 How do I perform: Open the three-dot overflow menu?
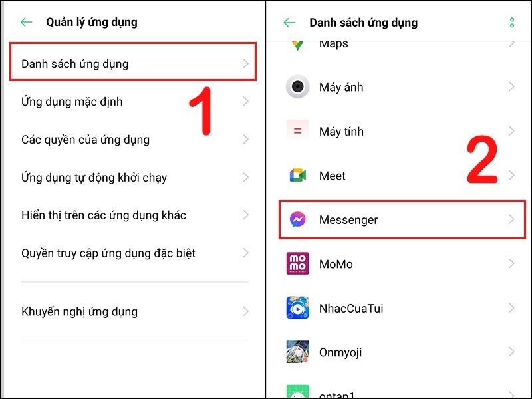tap(511, 23)
